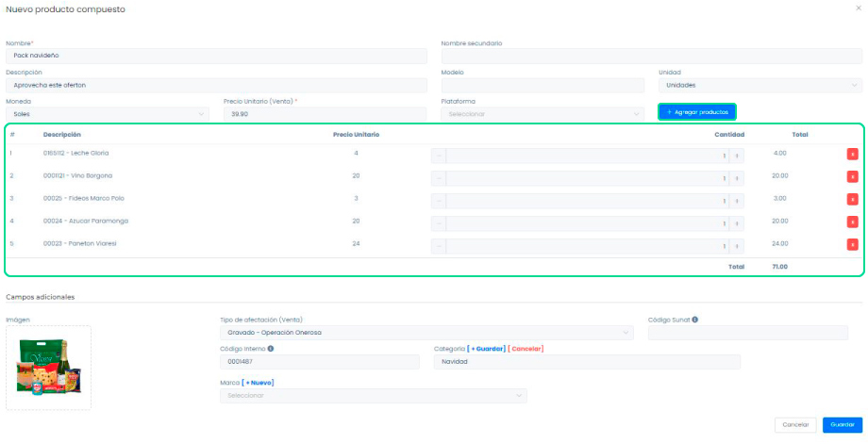Click the info icon beside Código Sunat

pyautogui.click(x=695, y=320)
